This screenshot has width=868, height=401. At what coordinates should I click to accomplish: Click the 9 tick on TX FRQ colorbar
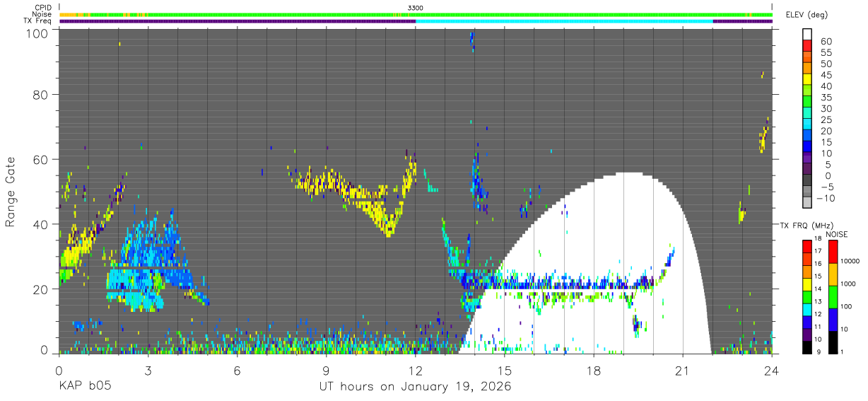(x=819, y=352)
